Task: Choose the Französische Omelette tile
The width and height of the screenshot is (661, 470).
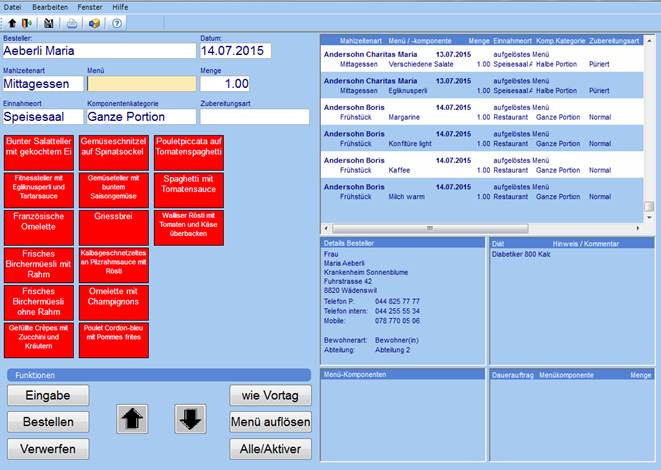Action: [39, 227]
